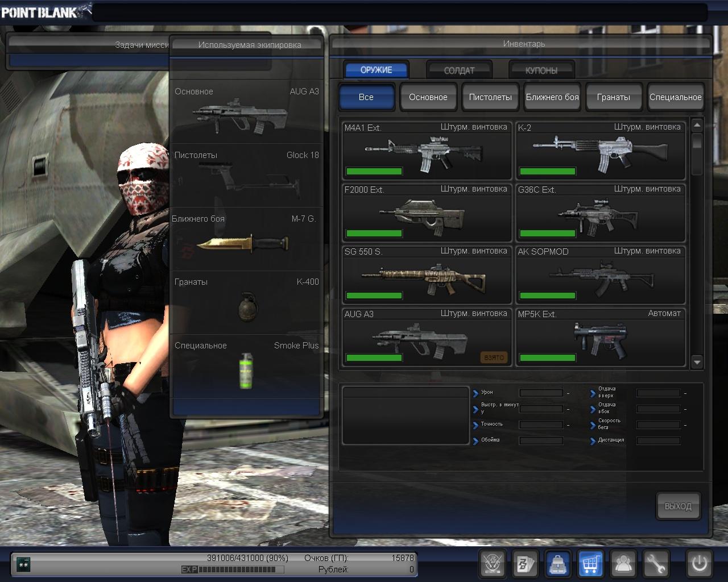The image size is (728, 582).
Task: Open settings with the wrench icon
Action: click(x=656, y=564)
